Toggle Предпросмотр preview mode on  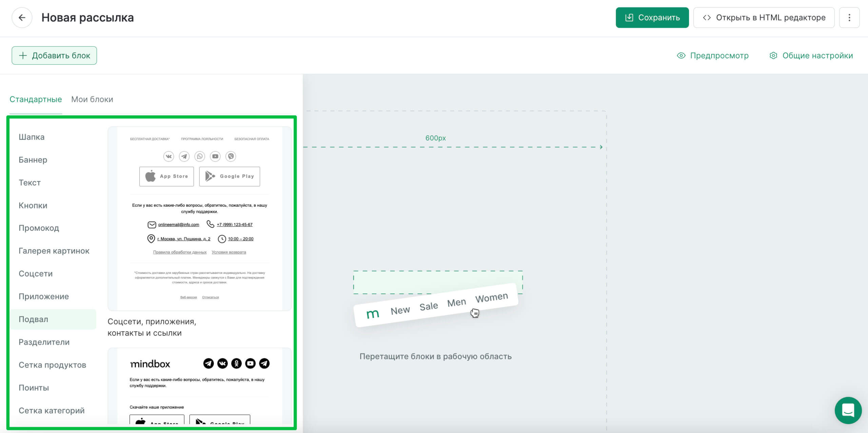pos(713,55)
